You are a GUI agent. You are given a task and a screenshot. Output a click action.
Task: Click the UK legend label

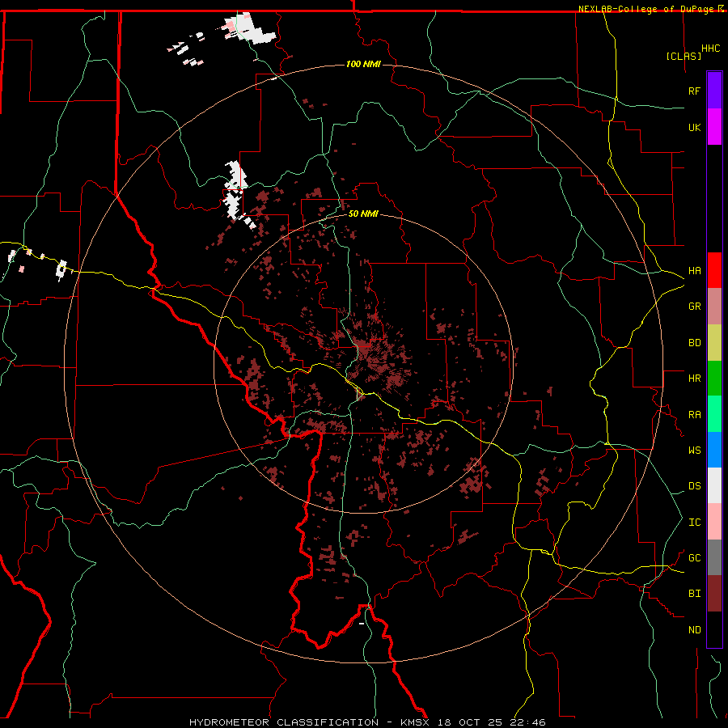pyautogui.click(x=694, y=127)
